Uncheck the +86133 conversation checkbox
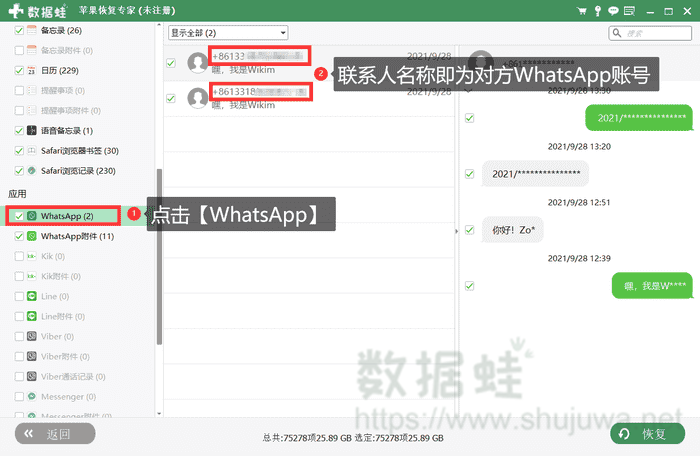700x456 pixels. [171, 63]
